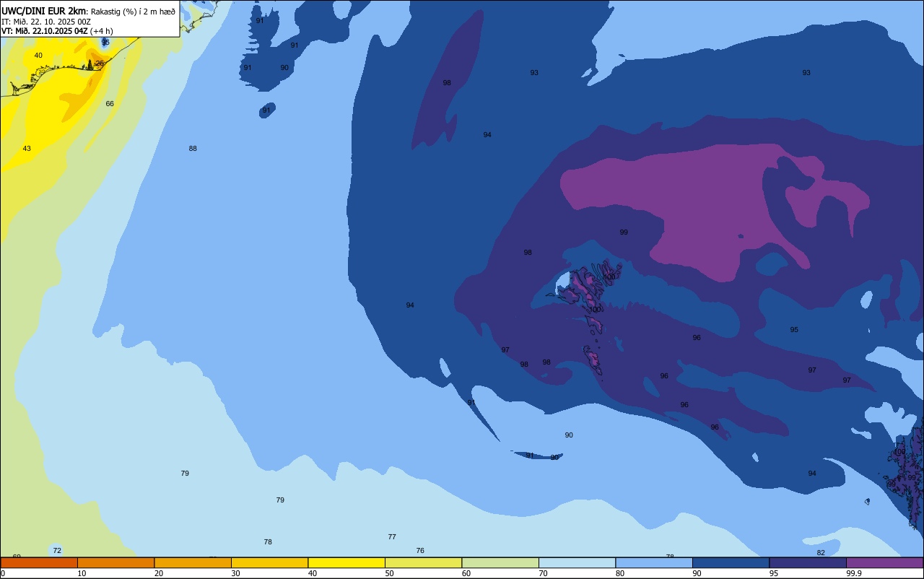This screenshot has width=924, height=579.
Task: Click the 50–60 pale yellow legend swatch
Action: click(423, 562)
